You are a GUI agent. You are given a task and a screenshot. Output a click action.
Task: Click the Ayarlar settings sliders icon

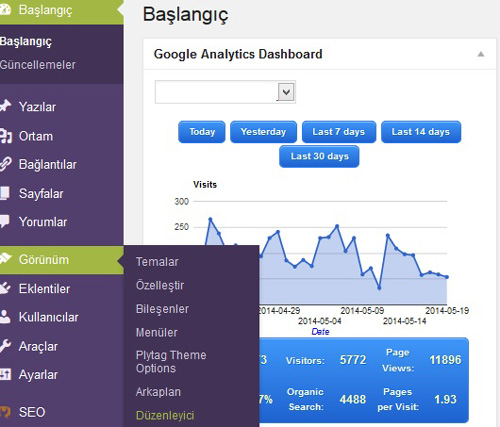point(5,374)
